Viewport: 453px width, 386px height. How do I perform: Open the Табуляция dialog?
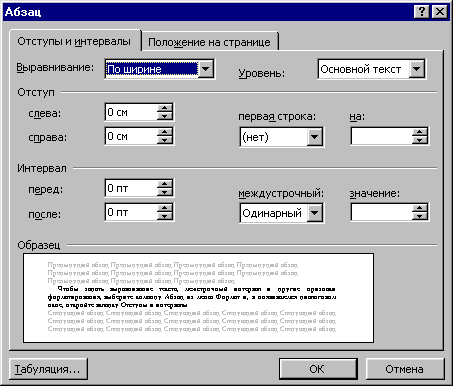(48, 369)
